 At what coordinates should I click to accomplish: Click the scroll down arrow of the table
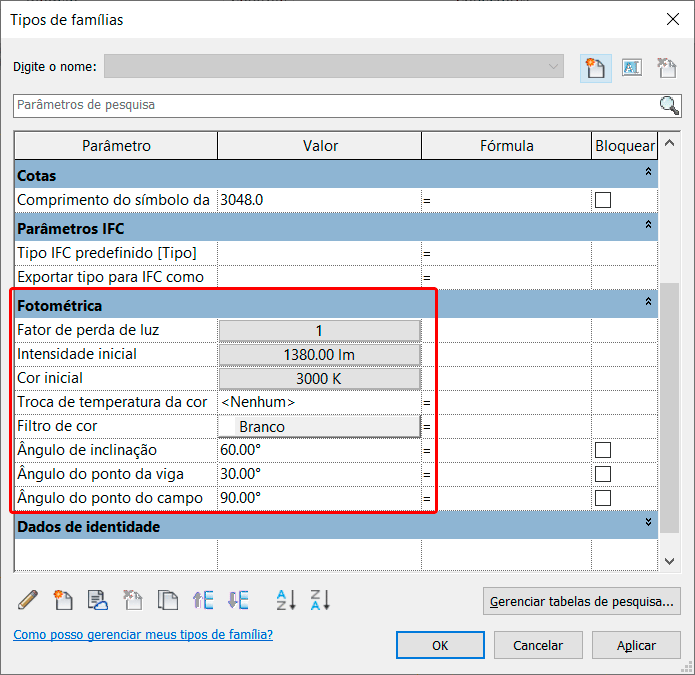pyautogui.click(x=670, y=561)
